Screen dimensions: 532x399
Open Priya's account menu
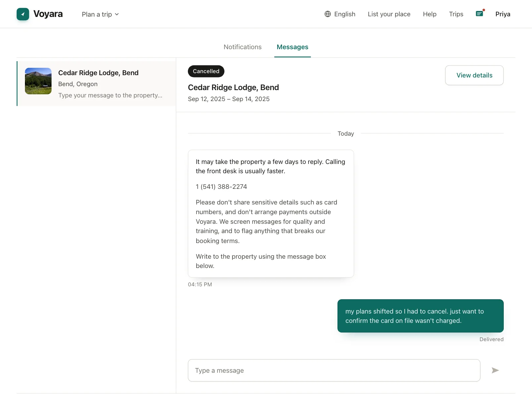pyautogui.click(x=503, y=14)
